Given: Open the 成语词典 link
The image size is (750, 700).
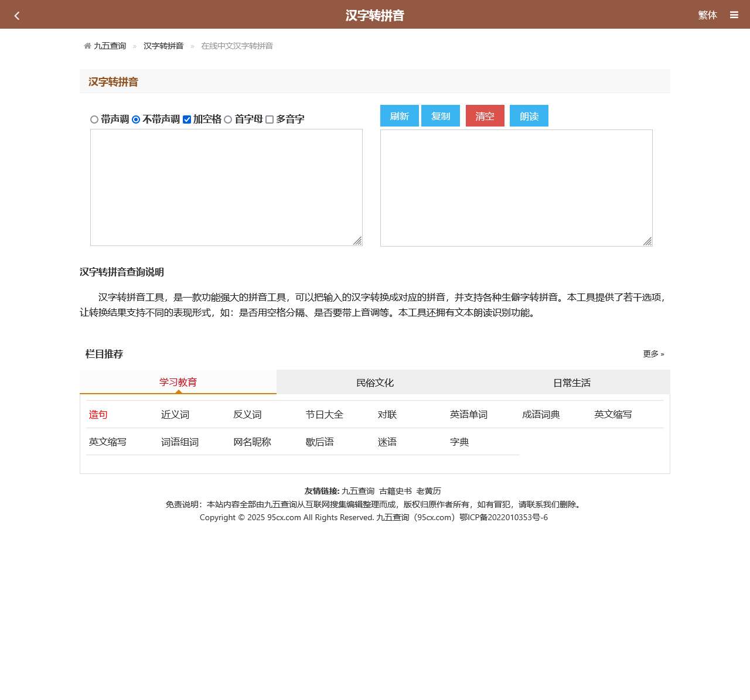Looking at the screenshot, I should point(541,415).
